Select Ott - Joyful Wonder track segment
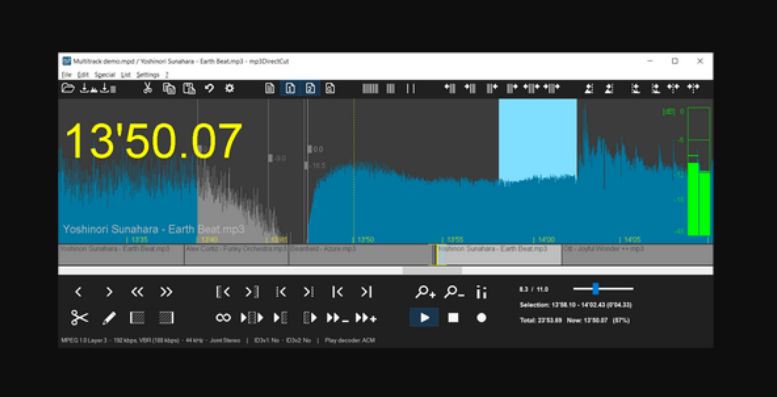Image resolution: width=777 pixels, height=397 pixels. pos(638,254)
